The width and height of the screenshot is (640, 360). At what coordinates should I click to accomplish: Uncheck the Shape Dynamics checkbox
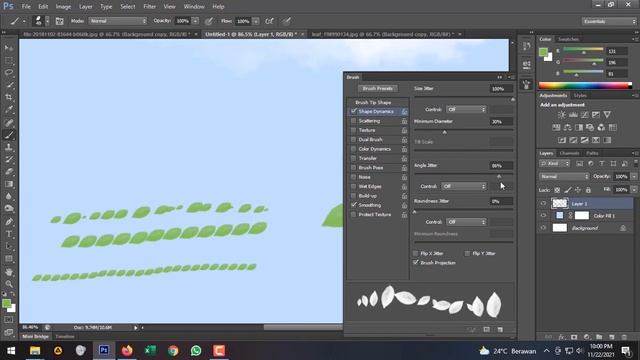pyautogui.click(x=353, y=111)
